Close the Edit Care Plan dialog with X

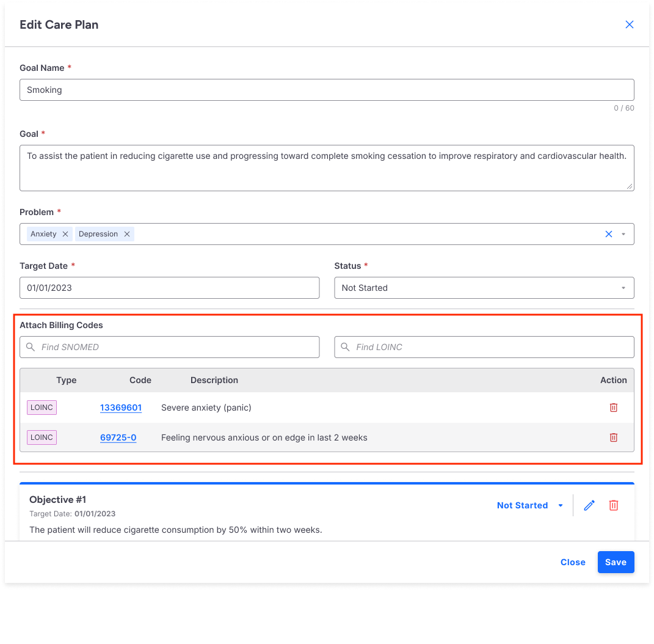click(630, 24)
